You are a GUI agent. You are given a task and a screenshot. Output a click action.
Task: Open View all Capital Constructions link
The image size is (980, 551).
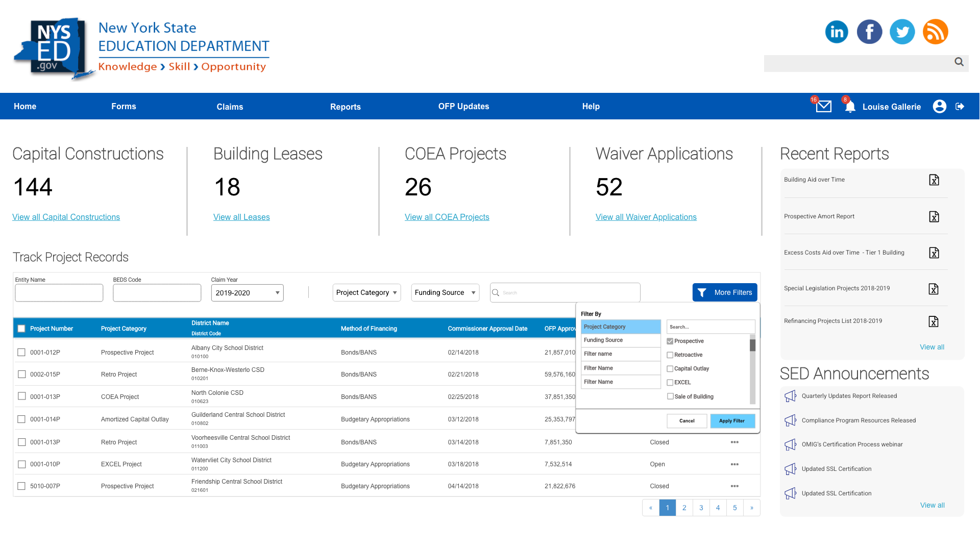[x=66, y=217]
